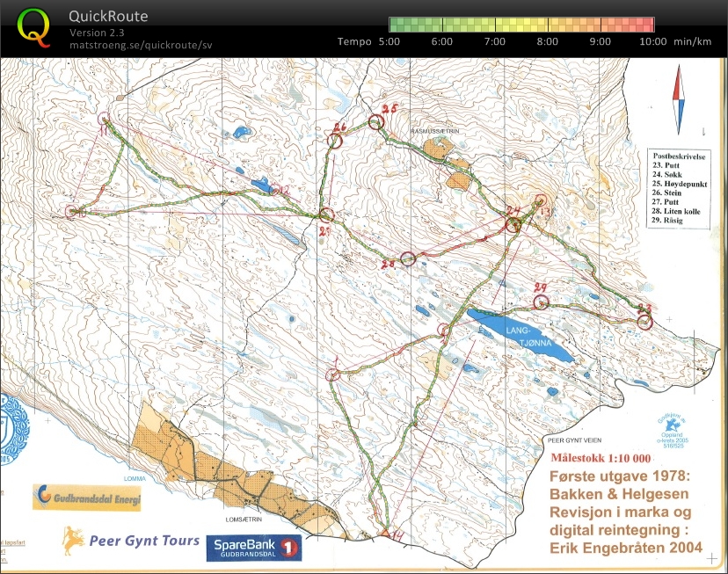Click the 8:00 tempo value
728x574 pixels.
pyautogui.click(x=548, y=41)
